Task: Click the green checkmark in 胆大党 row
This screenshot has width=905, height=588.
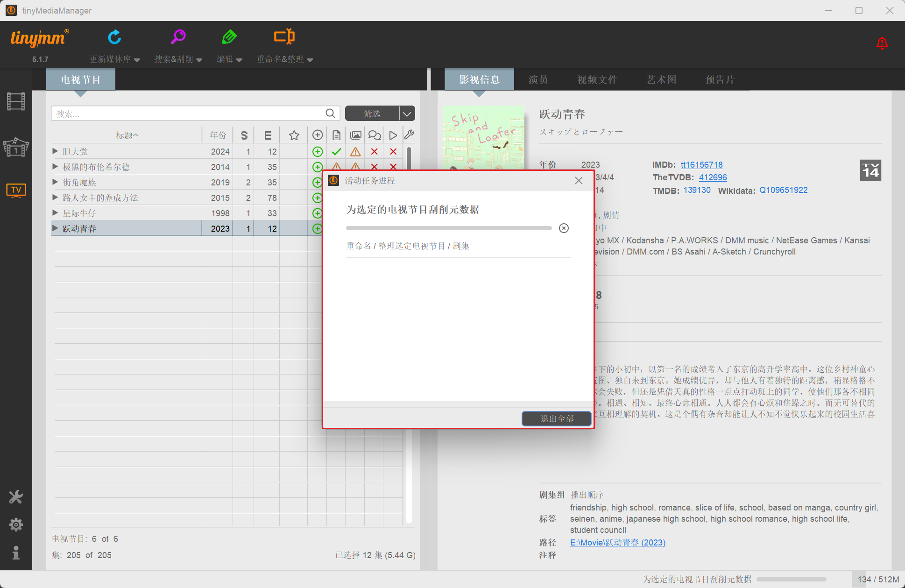Action: [336, 151]
